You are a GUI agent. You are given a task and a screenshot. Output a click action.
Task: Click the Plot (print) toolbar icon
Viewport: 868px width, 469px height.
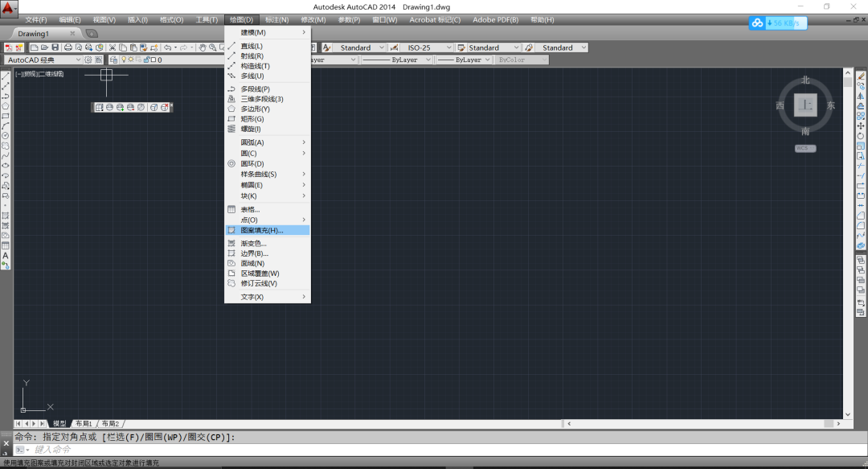pyautogui.click(x=68, y=47)
